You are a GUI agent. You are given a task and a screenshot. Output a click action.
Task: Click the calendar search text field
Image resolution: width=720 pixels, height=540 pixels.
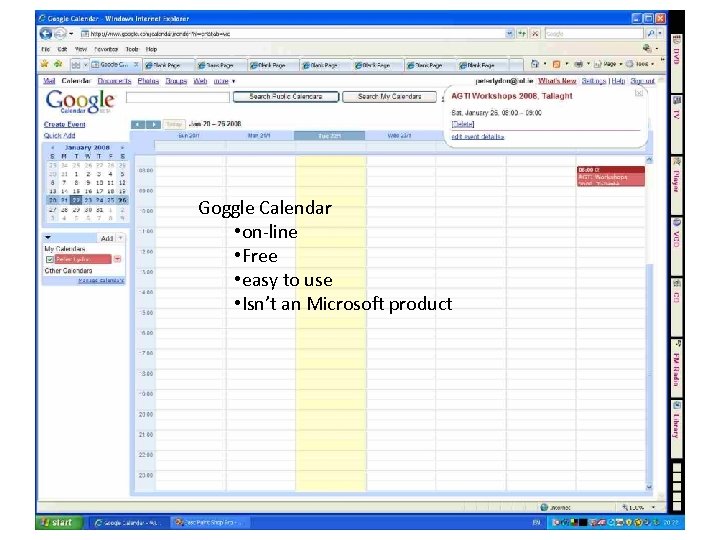[x=178, y=97]
